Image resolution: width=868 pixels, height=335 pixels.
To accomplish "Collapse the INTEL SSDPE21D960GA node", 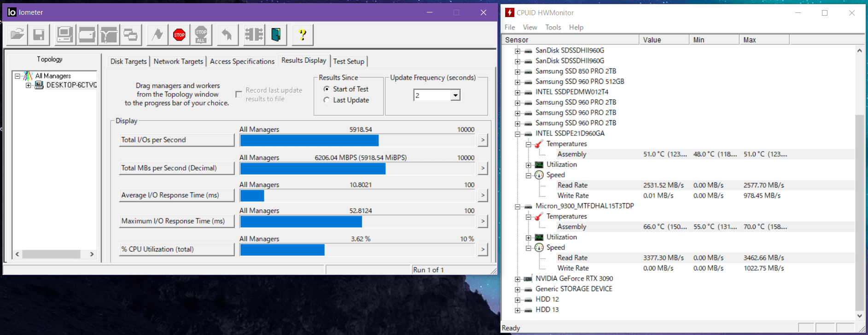I will 518,134.
